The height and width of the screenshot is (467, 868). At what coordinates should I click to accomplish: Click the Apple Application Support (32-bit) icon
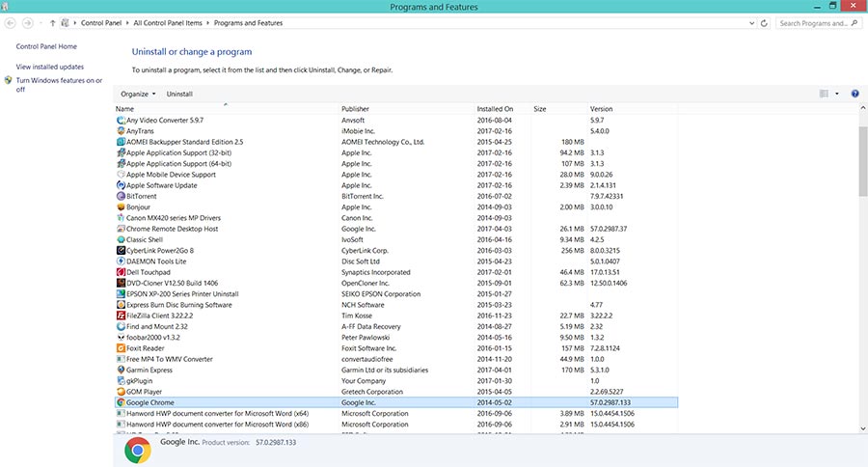tap(121, 152)
